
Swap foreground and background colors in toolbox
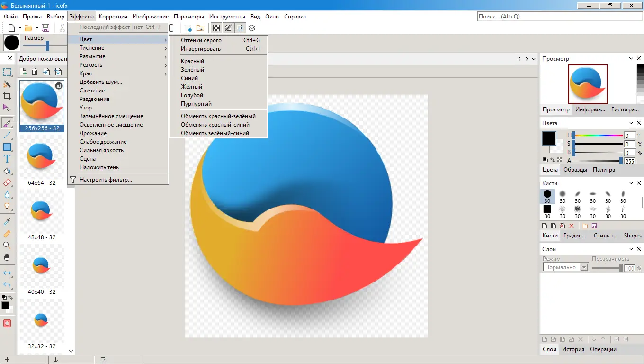point(10,297)
